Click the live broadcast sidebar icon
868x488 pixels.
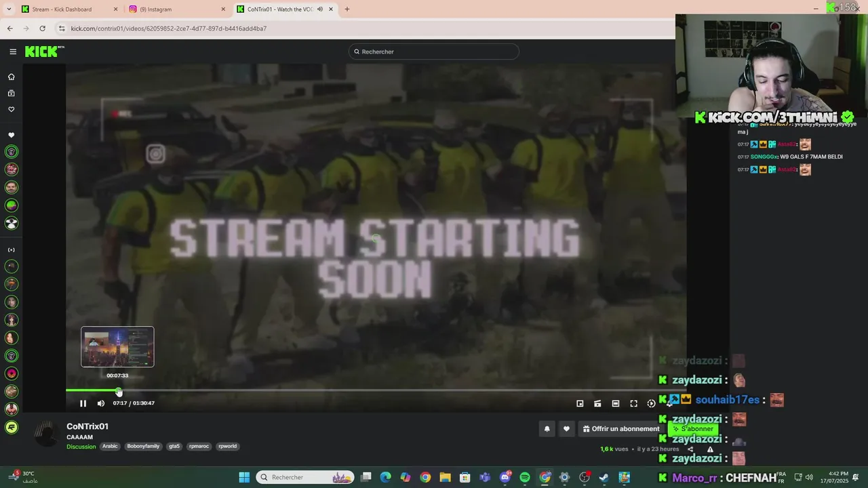[12, 250]
